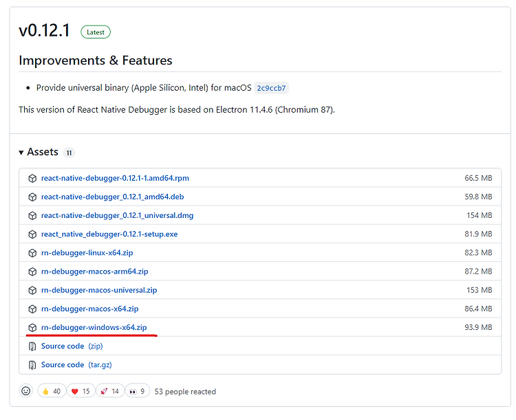This screenshot has height=420, width=516.
Task: Click the 82.3 MB file size
Action: coord(478,253)
